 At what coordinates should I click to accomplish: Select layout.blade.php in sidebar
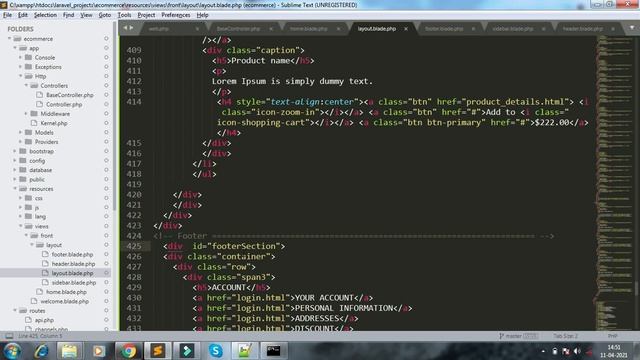(x=72, y=273)
